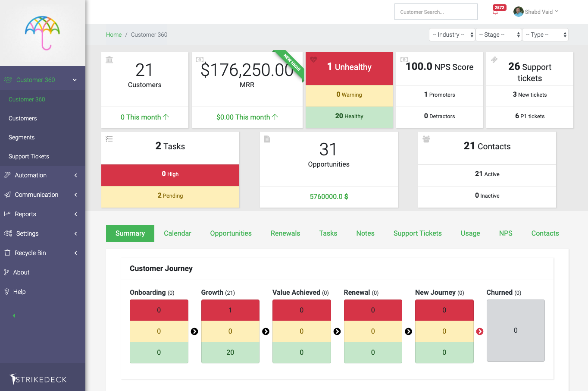Viewport: 588px width, 391px height.
Task: Click the Reports chart icon
Action: (7, 214)
